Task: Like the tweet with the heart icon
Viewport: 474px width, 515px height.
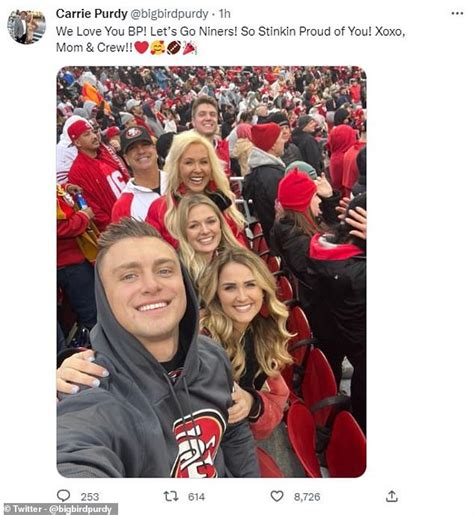Action: pyautogui.click(x=277, y=496)
